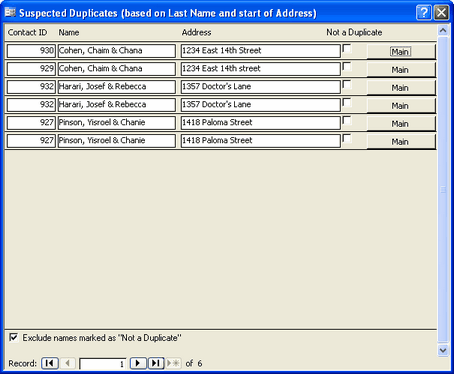
Task: Click the current record number box
Action: [x=103, y=364]
